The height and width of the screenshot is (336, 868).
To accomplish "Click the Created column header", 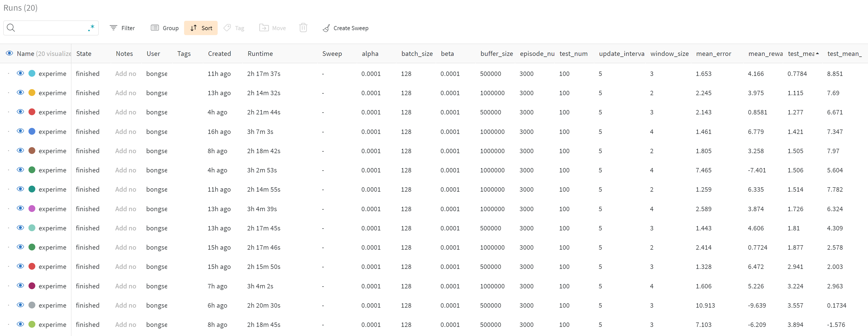I will click(219, 54).
